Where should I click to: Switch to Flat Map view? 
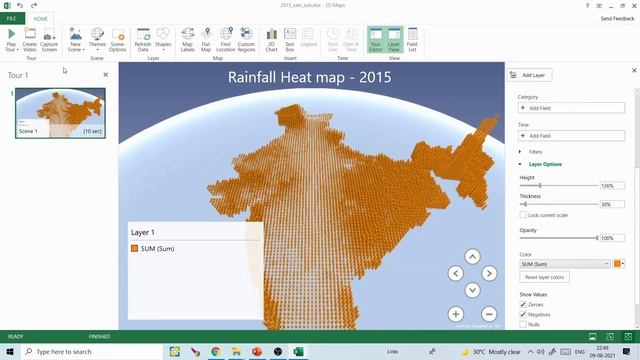point(206,40)
